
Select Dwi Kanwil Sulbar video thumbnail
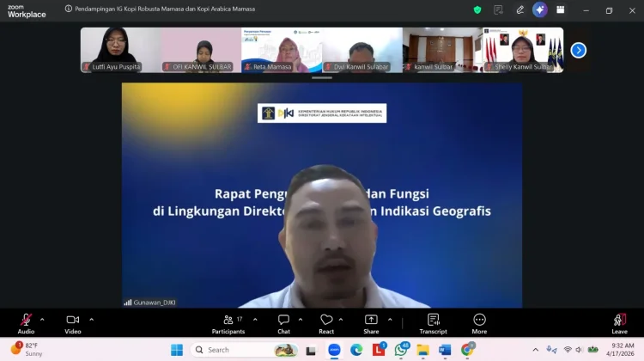362,50
